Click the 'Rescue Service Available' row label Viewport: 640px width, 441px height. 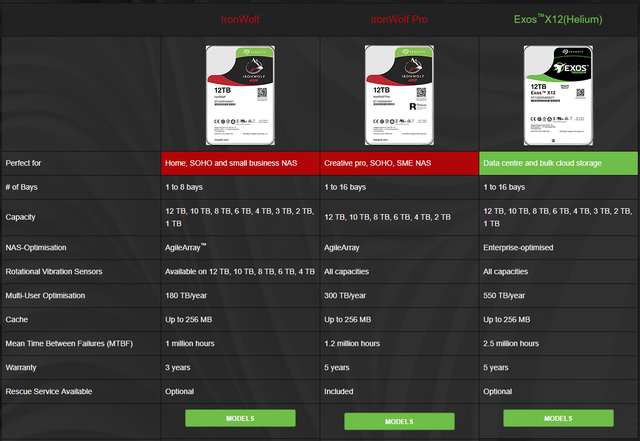(x=49, y=392)
